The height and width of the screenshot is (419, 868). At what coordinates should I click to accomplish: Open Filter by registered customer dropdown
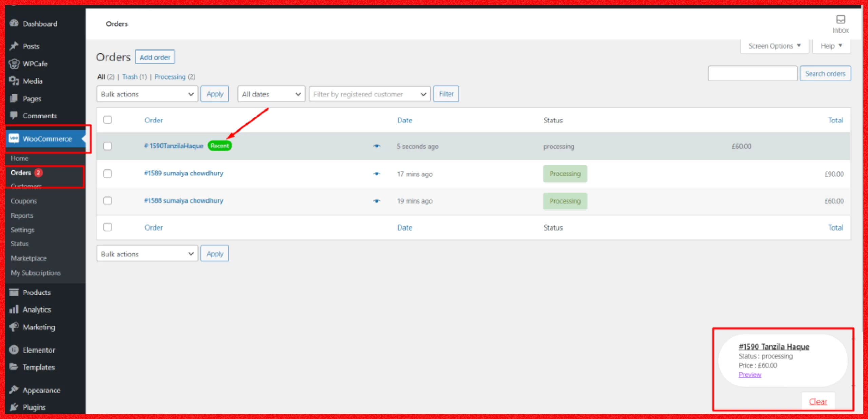pos(370,94)
